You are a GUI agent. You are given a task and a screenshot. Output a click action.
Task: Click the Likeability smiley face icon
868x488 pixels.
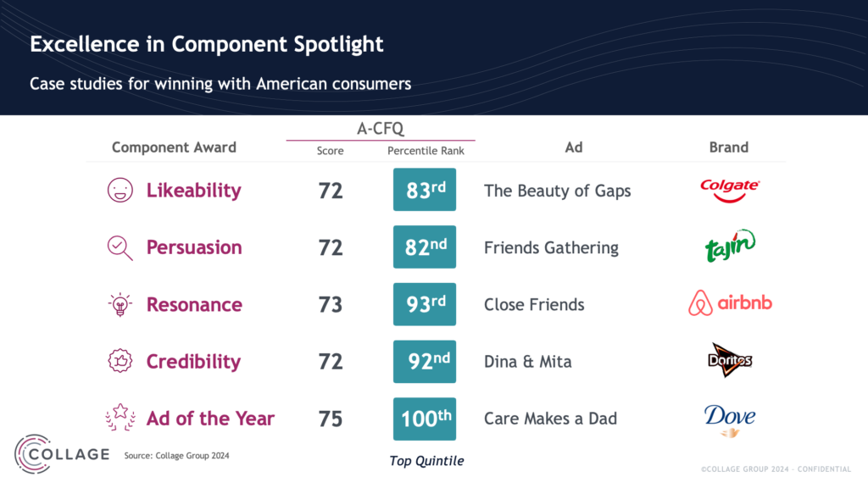[x=120, y=191]
